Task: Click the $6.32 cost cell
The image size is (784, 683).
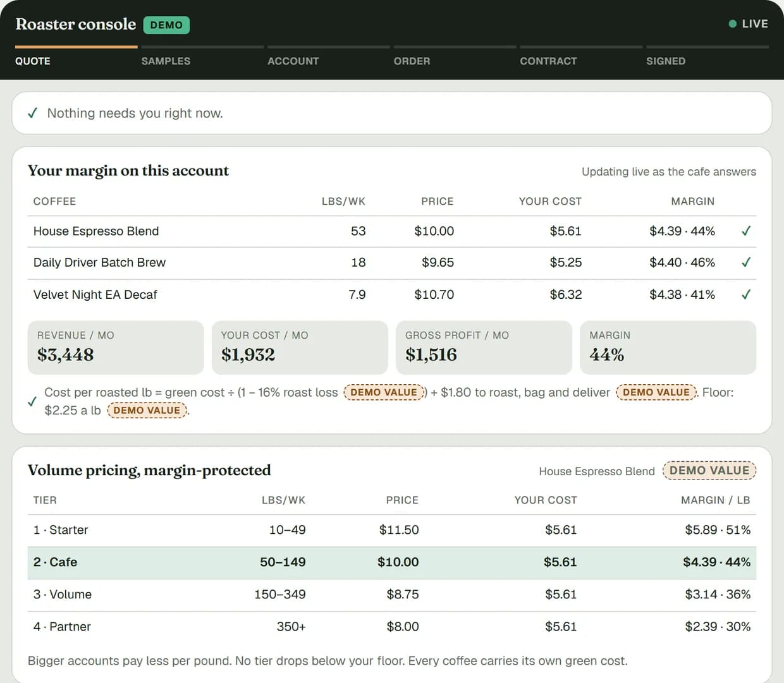Action: tap(565, 294)
